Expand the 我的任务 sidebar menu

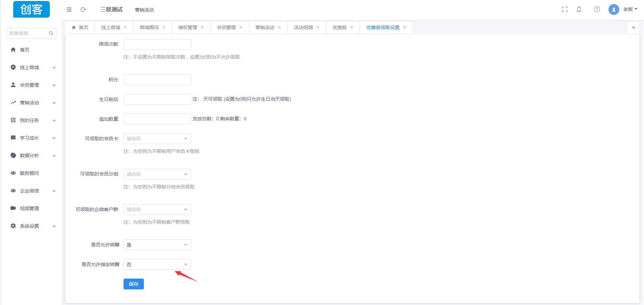click(x=54, y=121)
